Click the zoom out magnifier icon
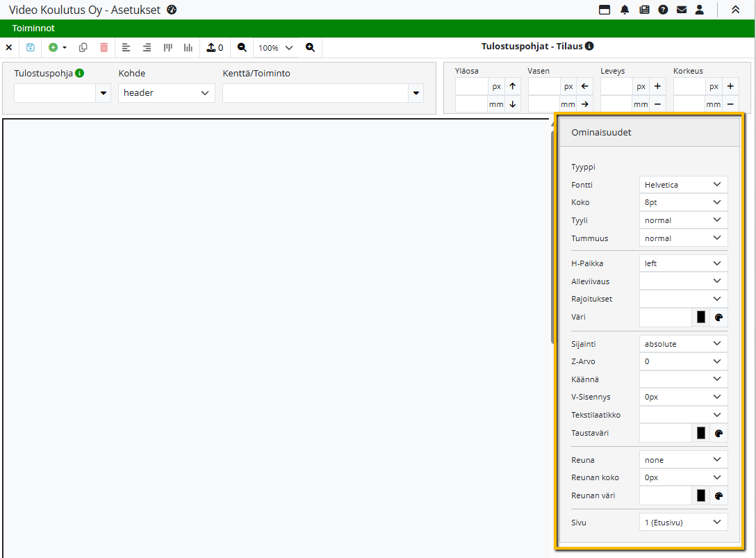Image resolution: width=756 pixels, height=558 pixels. tap(242, 47)
